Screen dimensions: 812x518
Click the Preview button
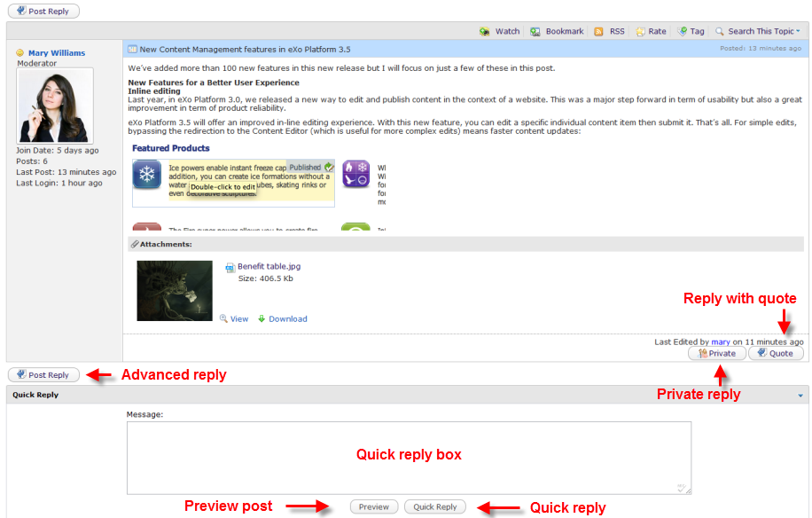(373, 507)
